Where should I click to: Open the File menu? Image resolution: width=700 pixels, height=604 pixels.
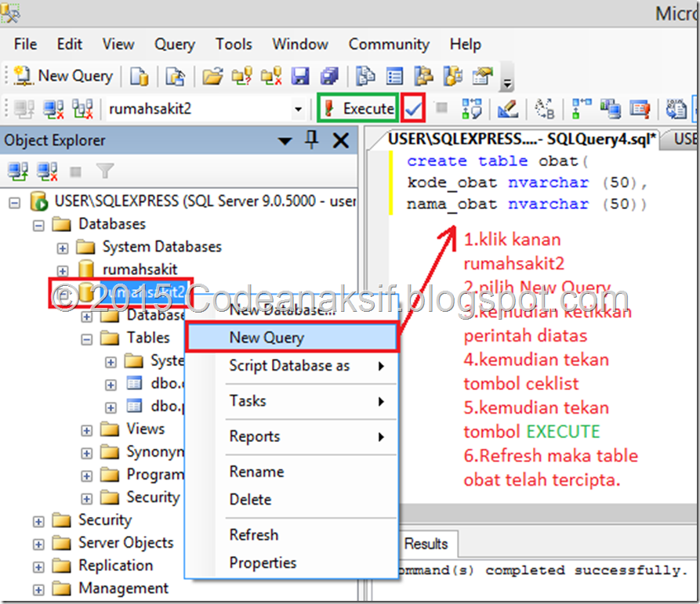25,44
